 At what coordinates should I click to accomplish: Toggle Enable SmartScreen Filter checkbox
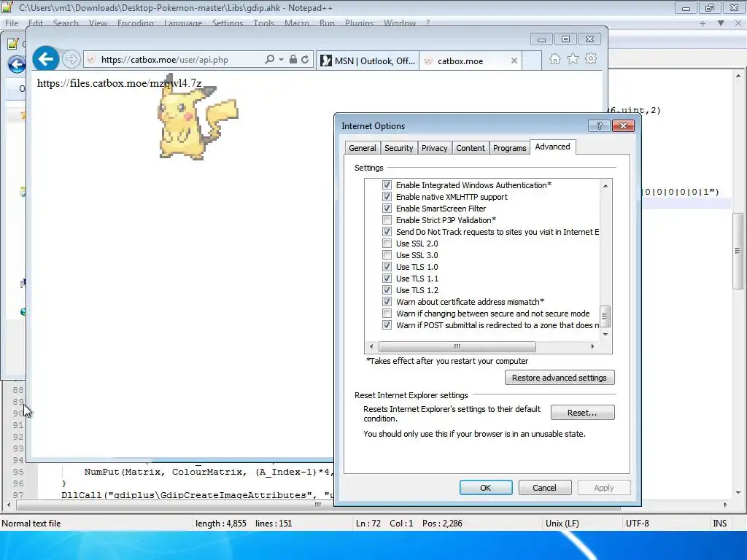pyautogui.click(x=387, y=209)
